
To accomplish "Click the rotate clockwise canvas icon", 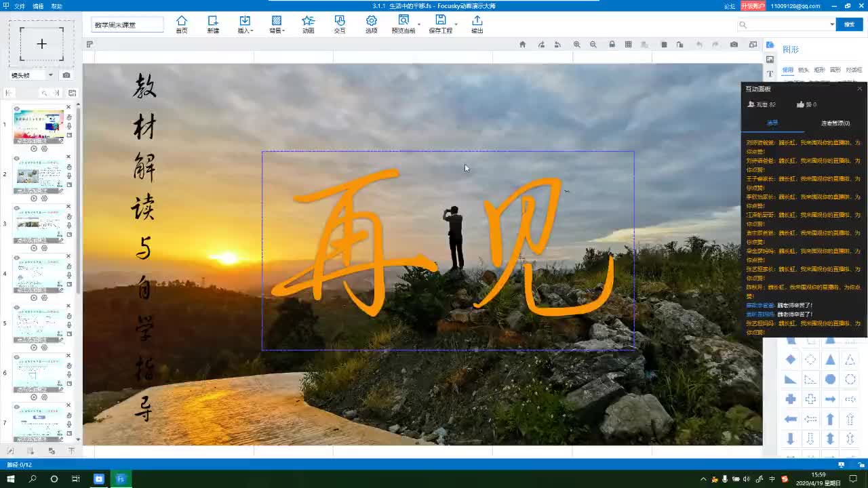I will (541, 45).
